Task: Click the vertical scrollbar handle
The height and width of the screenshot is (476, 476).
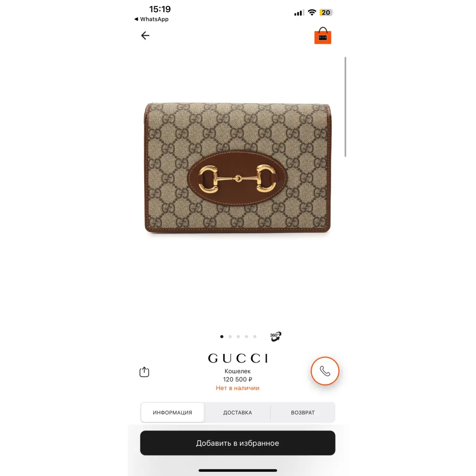Action: [345, 106]
